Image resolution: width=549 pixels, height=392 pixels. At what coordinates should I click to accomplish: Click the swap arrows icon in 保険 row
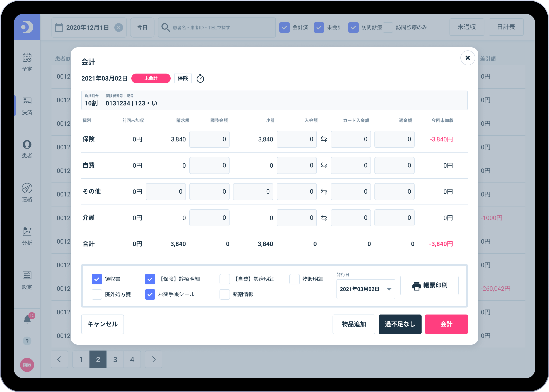[x=324, y=139]
